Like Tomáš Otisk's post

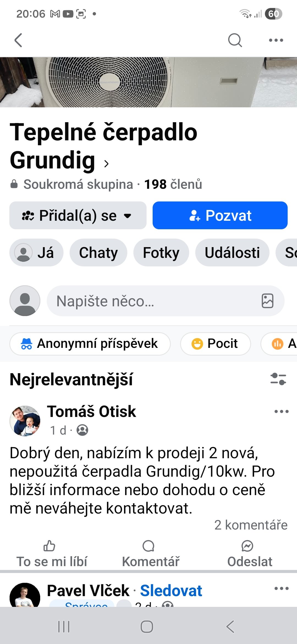coord(52,554)
